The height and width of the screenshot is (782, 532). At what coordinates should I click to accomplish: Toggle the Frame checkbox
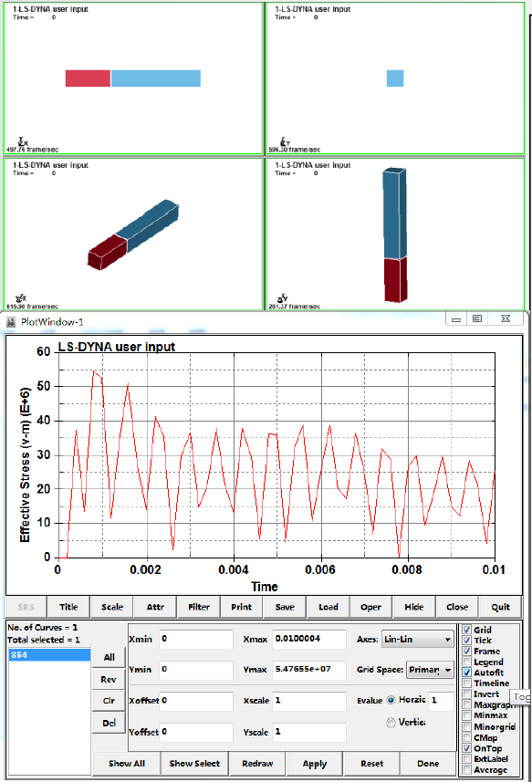click(466, 651)
